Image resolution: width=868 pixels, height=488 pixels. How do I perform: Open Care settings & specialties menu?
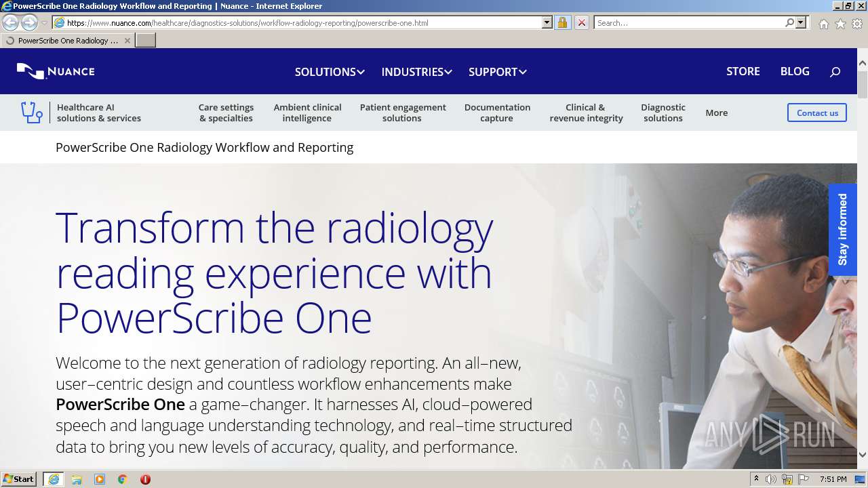[226, 113]
